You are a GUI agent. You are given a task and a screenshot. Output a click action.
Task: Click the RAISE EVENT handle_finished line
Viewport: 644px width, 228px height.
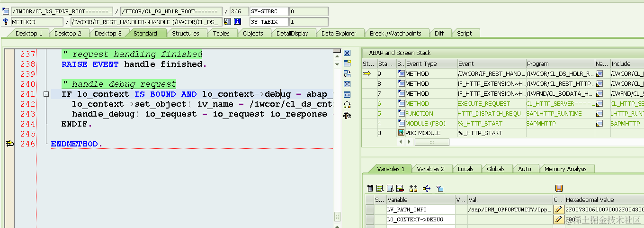pos(134,64)
